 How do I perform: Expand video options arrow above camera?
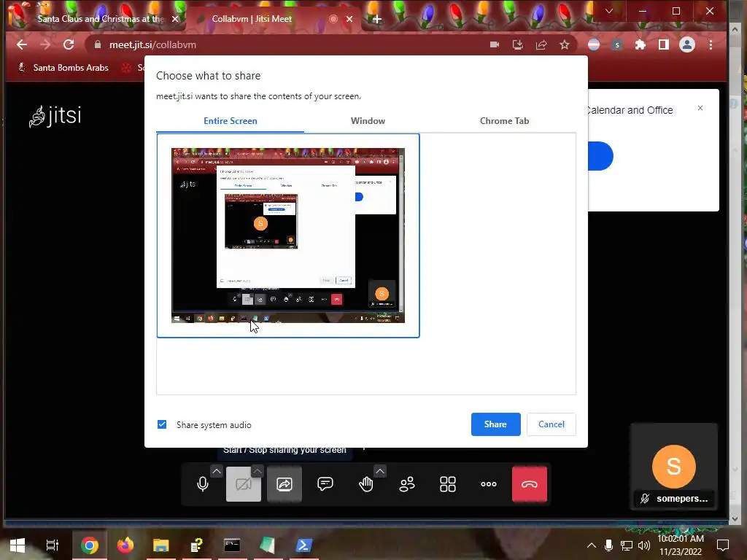point(258,471)
